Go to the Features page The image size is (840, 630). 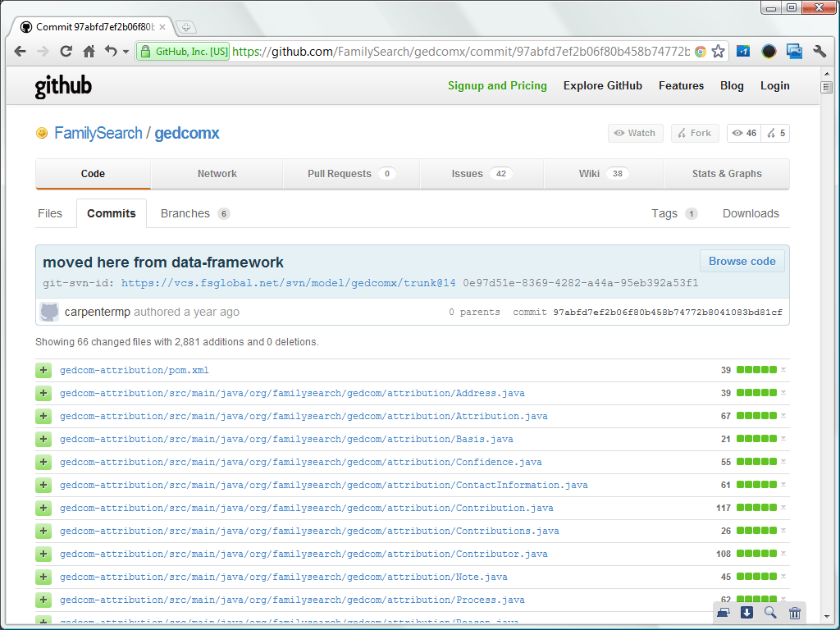[x=681, y=85]
